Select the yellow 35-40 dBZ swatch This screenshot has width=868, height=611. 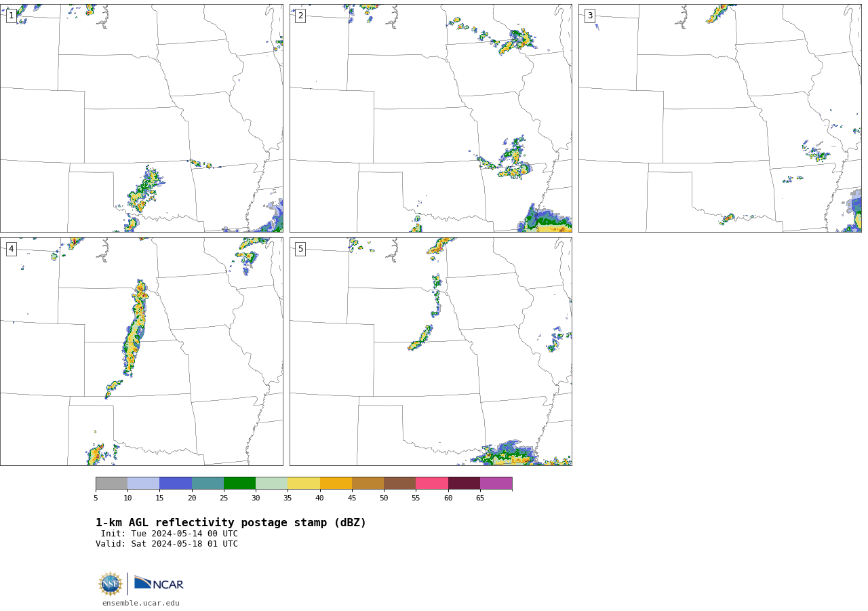(304, 484)
